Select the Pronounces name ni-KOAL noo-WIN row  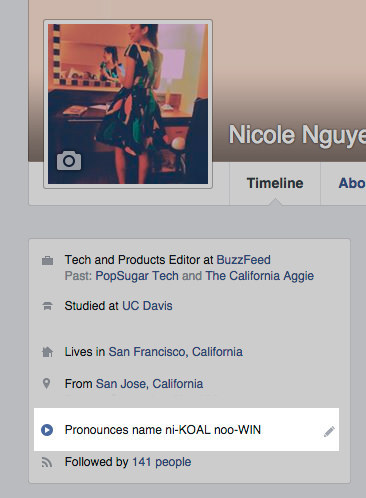point(186,430)
